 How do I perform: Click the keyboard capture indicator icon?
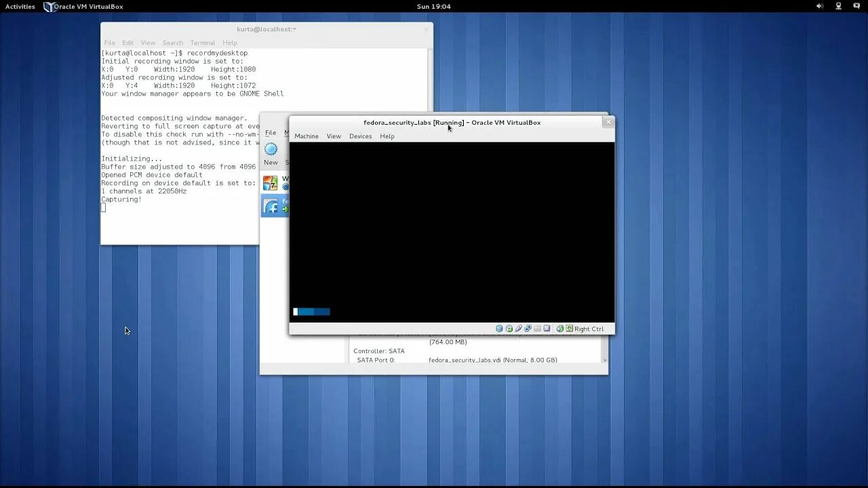point(570,329)
